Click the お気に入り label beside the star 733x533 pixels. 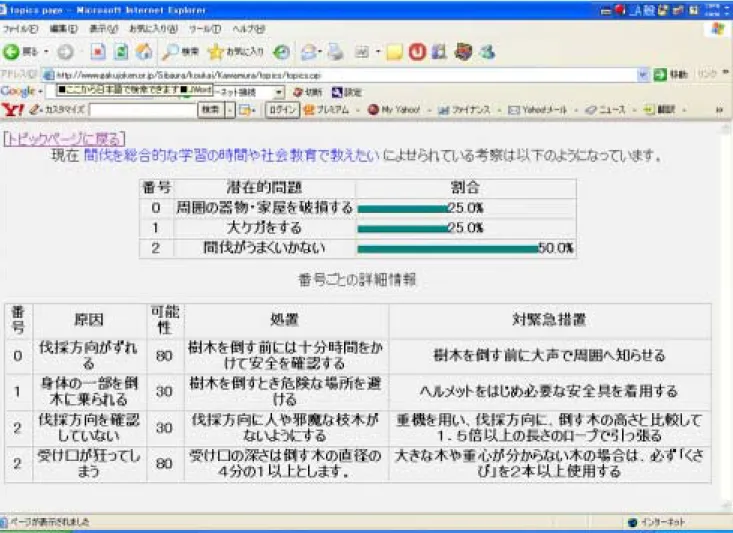click(245, 52)
